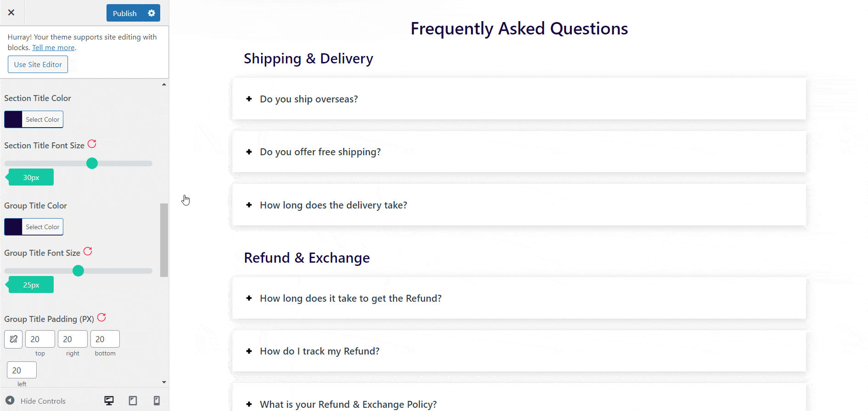
Task: Click the Publish button
Action: [x=124, y=13]
